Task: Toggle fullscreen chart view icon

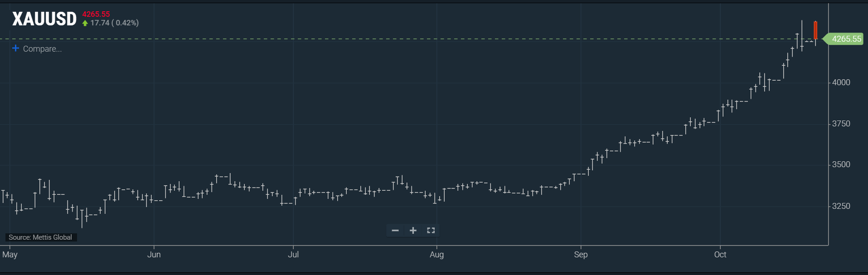Action: [x=431, y=231]
